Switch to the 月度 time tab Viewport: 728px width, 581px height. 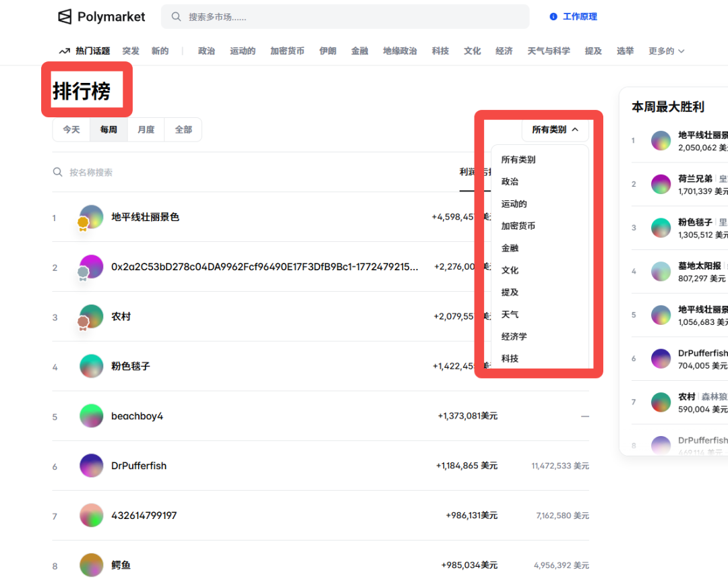(x=146, y=129)
